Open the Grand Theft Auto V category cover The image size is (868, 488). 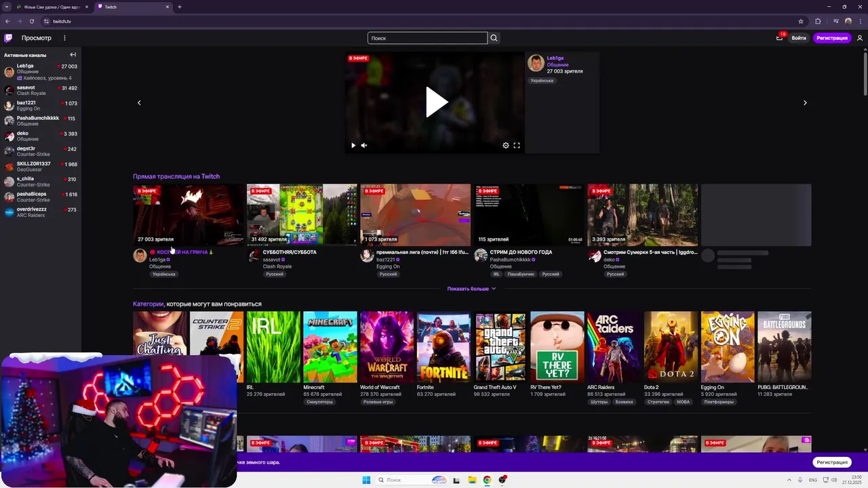coord(500,346)
